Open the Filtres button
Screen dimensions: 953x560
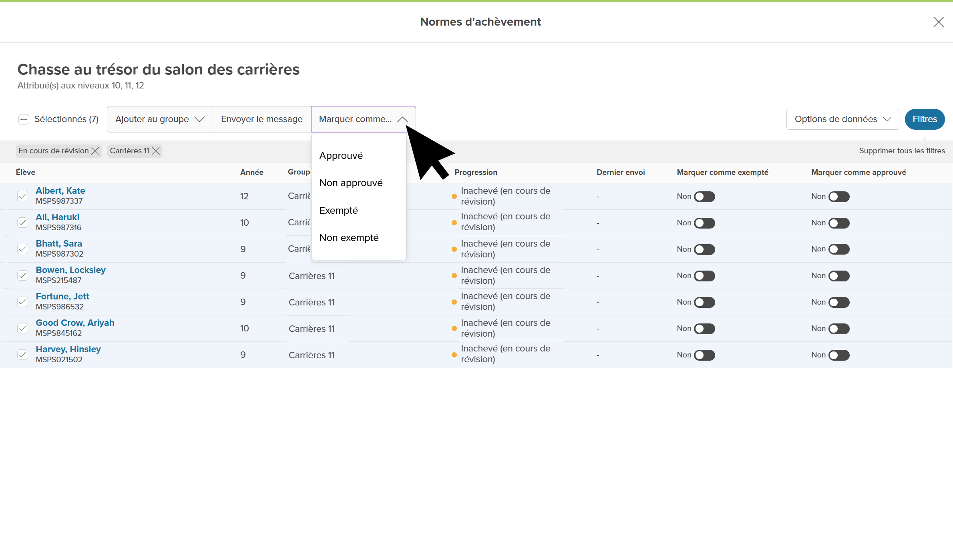(x=925, y=119)
